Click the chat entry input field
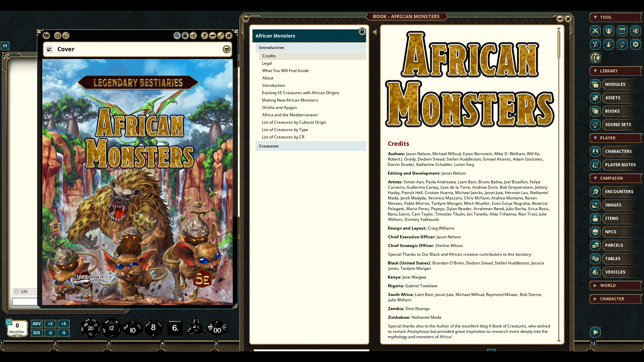The width and height of the screenshot is (644, 362). coord(25,302)
